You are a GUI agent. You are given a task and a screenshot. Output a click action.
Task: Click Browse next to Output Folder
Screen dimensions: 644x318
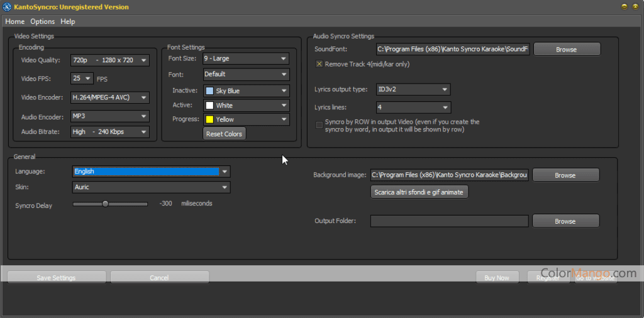click(565, 221)
